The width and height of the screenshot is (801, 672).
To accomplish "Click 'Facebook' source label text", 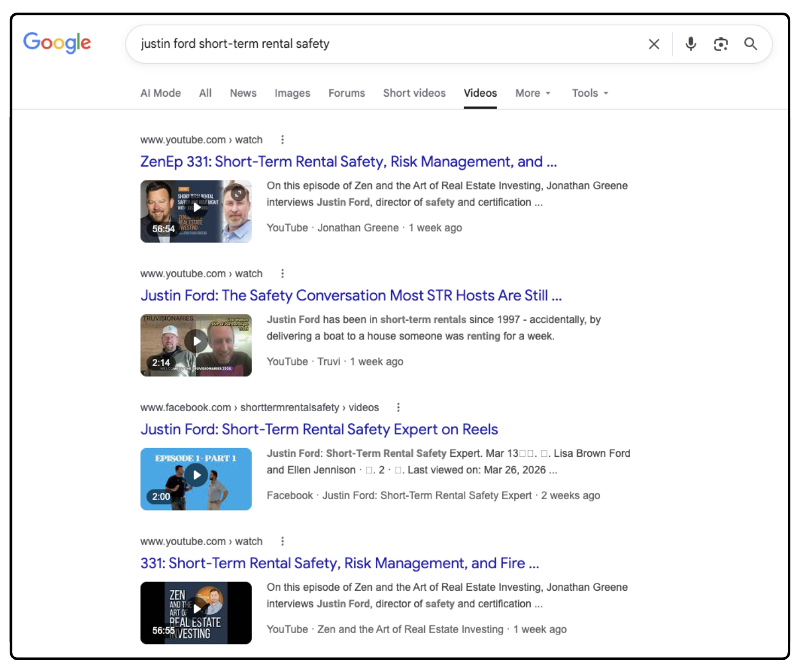I will (x=290, y=496).
